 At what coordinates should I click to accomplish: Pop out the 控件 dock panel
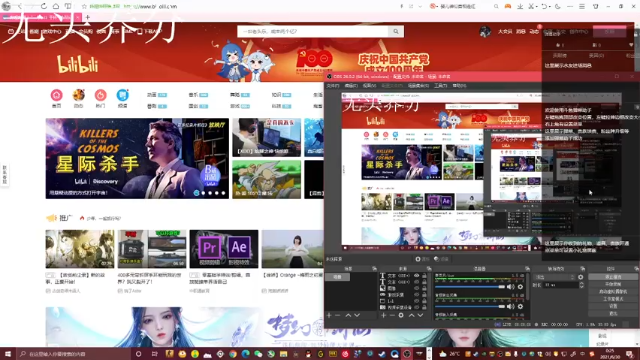[636, 269]
